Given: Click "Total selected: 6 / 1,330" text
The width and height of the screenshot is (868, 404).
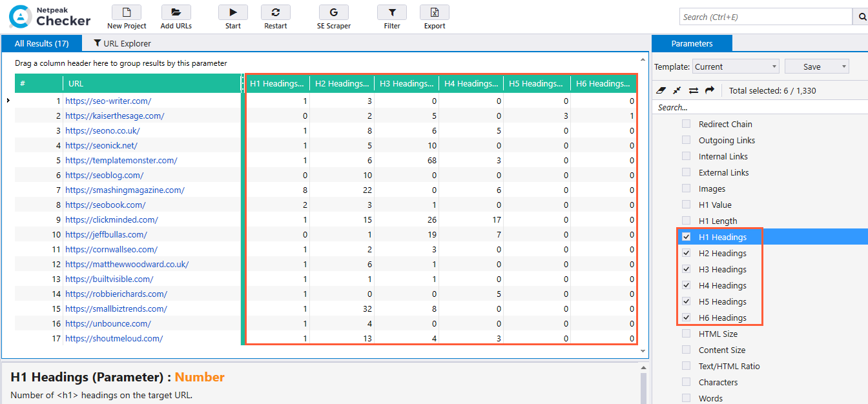Looking at the screenshot, I should 772,90.
